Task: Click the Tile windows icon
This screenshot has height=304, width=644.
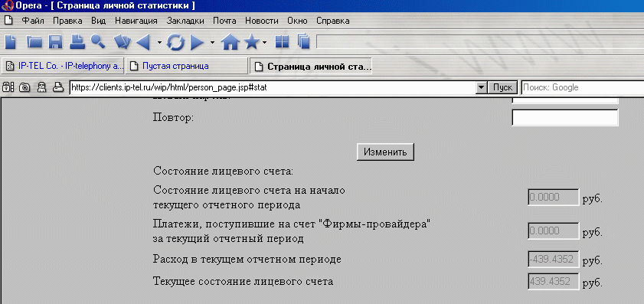Action: tap(282, 42)
